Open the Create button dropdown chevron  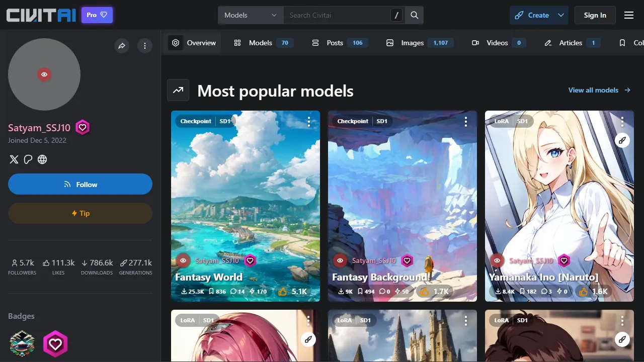point(560,15)
